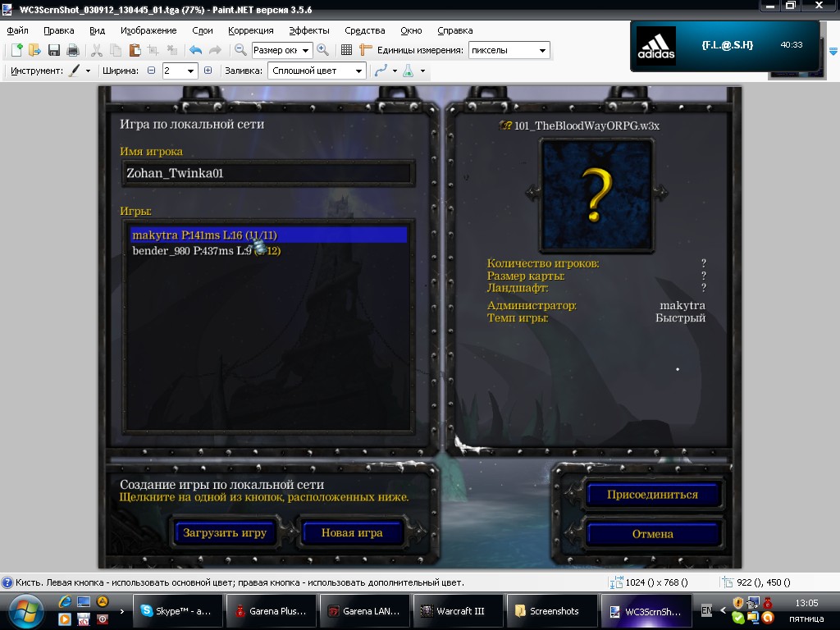Open the Файл menu

[x=18, y=30]
